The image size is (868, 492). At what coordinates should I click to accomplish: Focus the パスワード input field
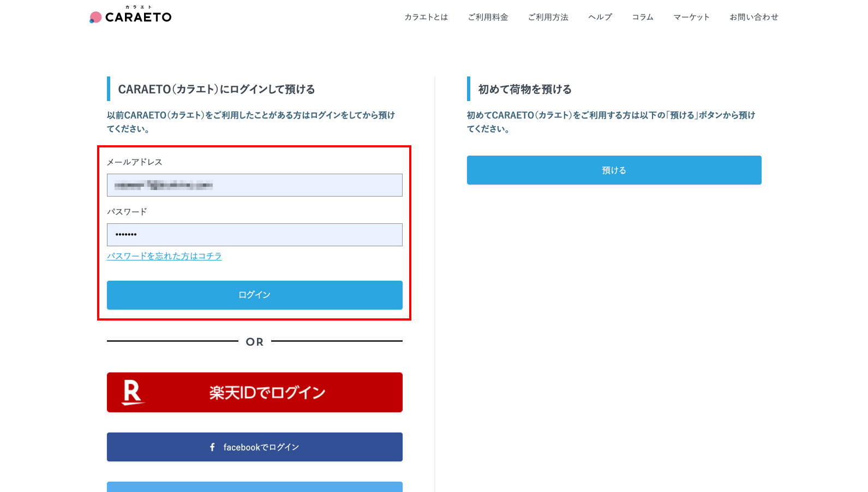[255, 235]
